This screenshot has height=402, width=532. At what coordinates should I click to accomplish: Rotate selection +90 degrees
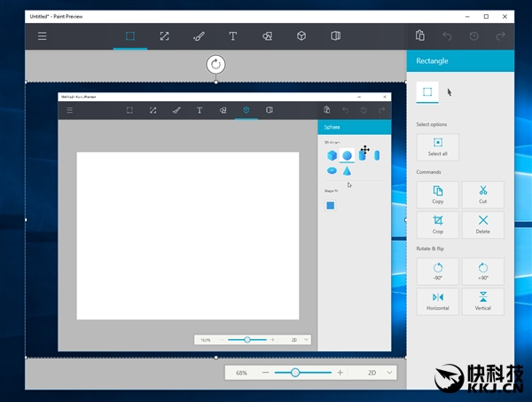point(483,272)
